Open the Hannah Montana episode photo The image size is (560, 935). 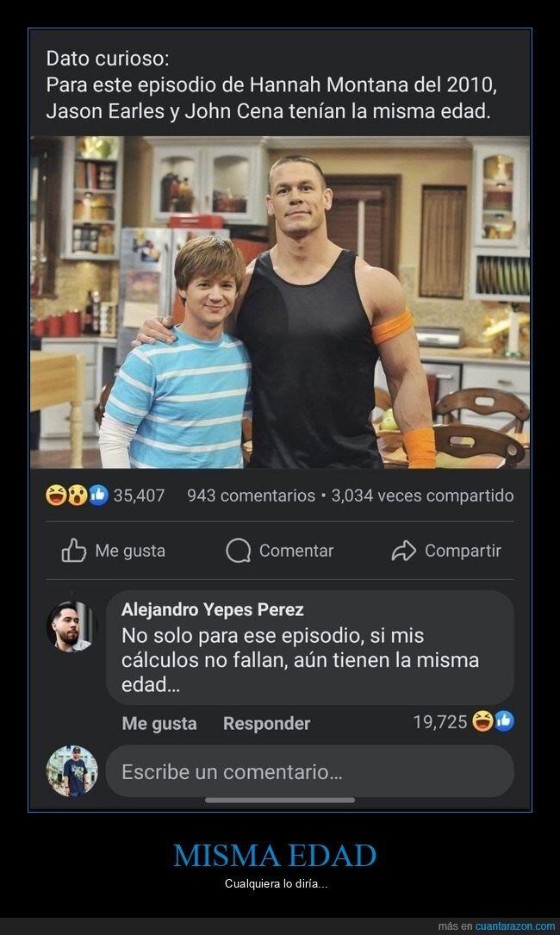point(280,302)
